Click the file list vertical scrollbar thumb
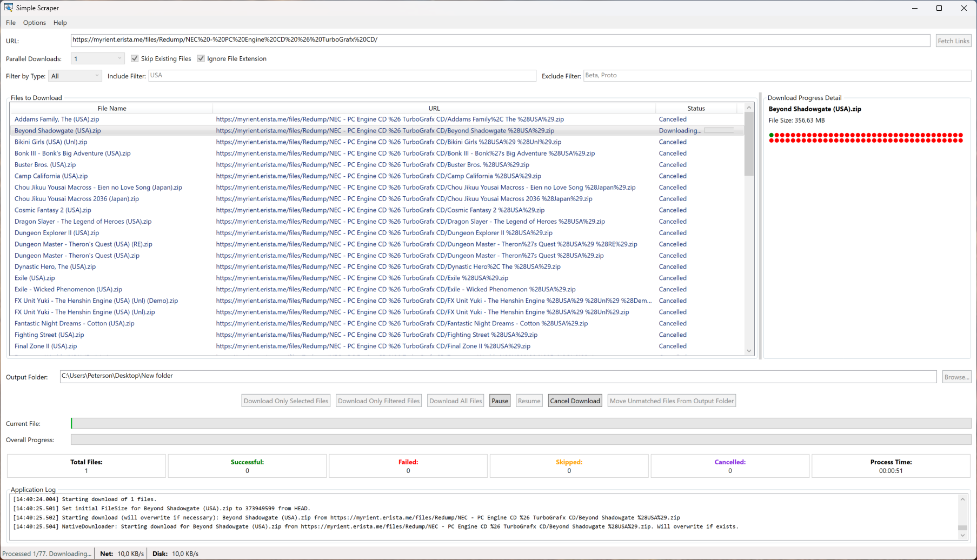The height and width of the screenshot is (560, 977). click(x=749, y=144)
